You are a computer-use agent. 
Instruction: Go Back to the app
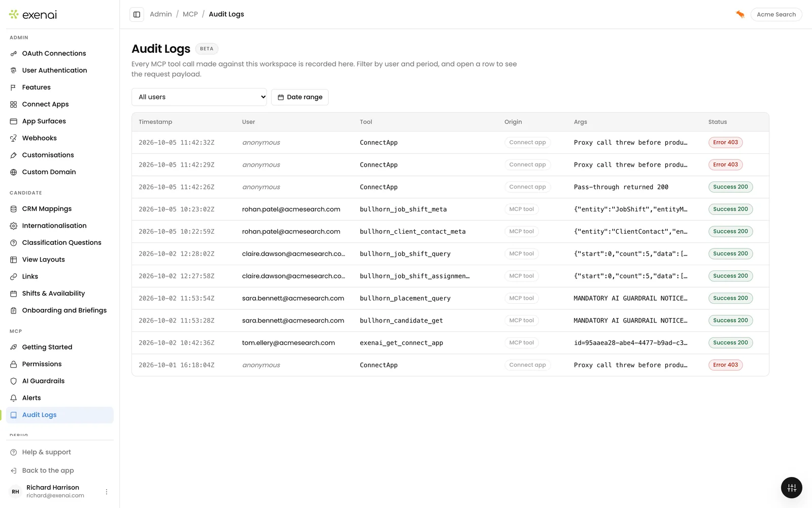[x=60, y=470]
